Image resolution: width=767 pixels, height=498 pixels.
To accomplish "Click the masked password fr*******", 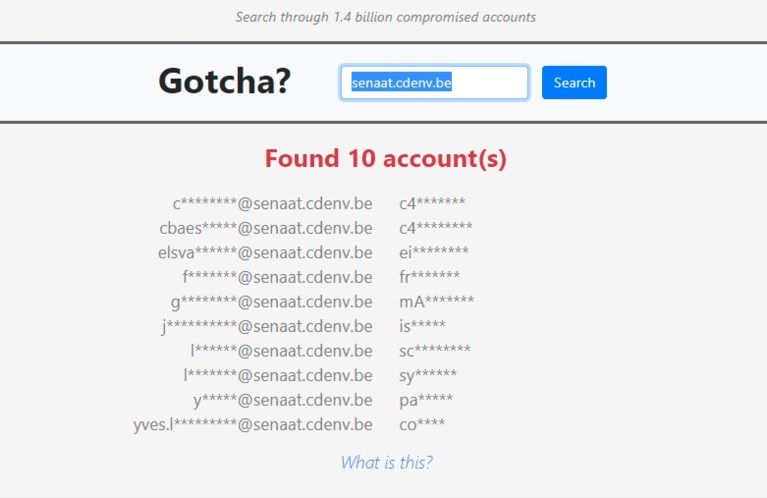I will pos(429,277).
